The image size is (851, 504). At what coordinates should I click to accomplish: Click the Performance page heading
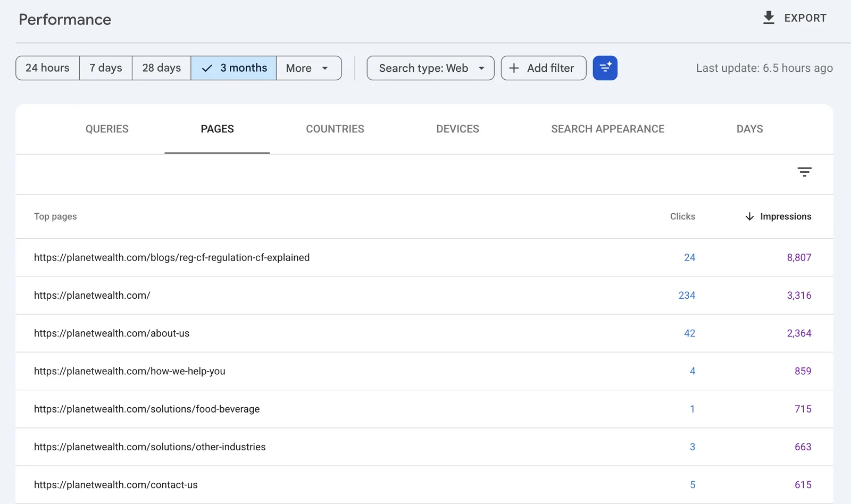65,20
